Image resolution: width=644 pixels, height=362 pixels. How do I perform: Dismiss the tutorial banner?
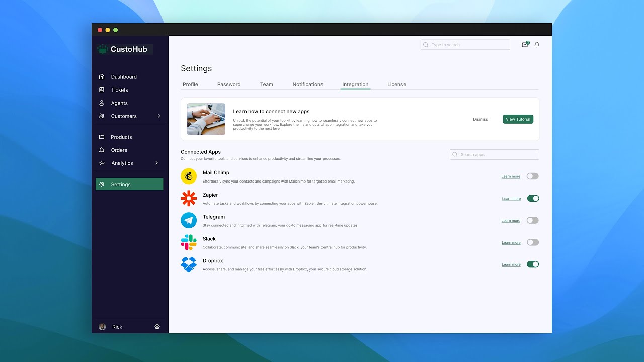(480, 119)
